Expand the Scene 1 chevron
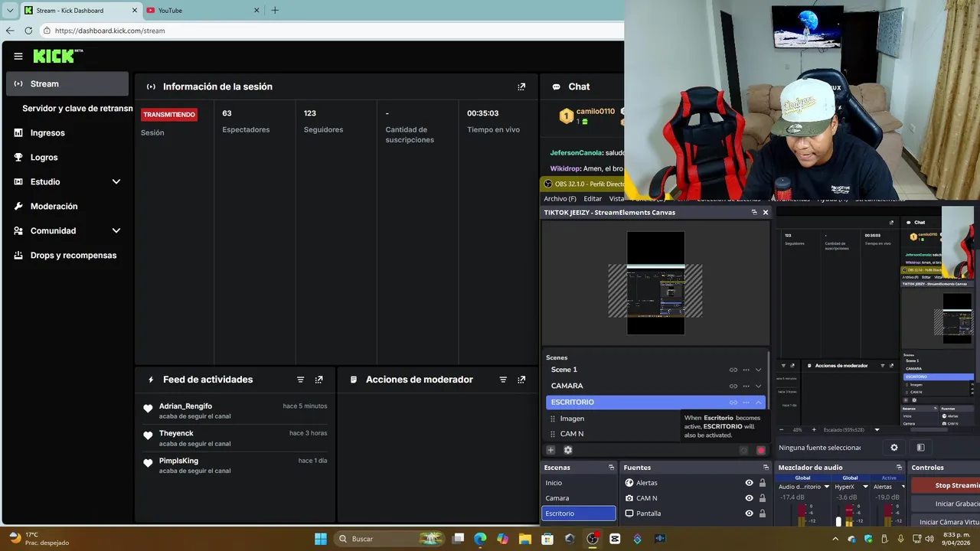 click(x=759, y=370)
